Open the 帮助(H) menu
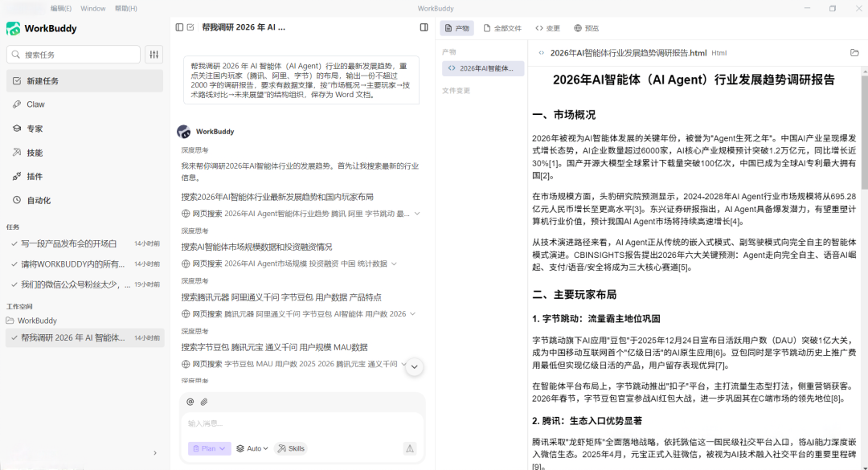The image size is (868, 470). tap(126, 8)
